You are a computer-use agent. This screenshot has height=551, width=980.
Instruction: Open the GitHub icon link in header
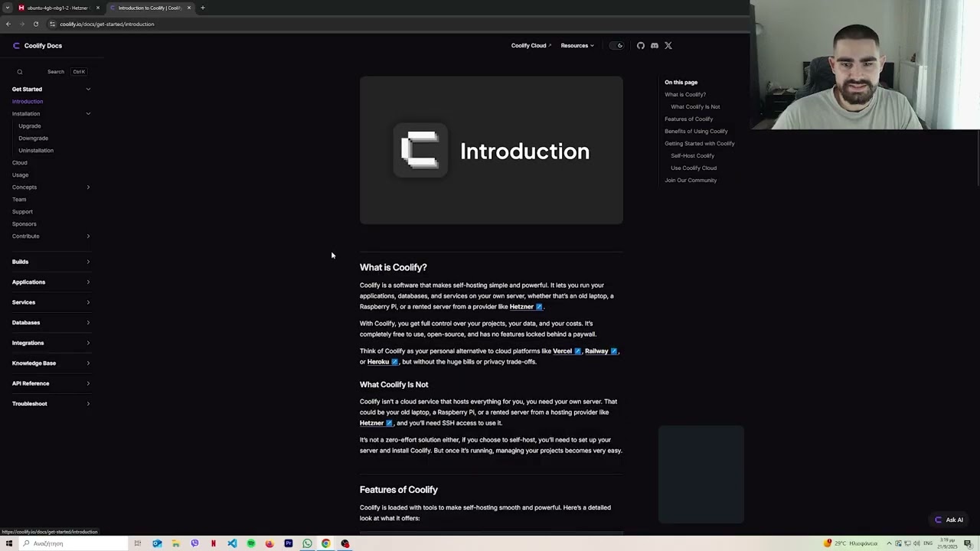(x=641, y=46)
